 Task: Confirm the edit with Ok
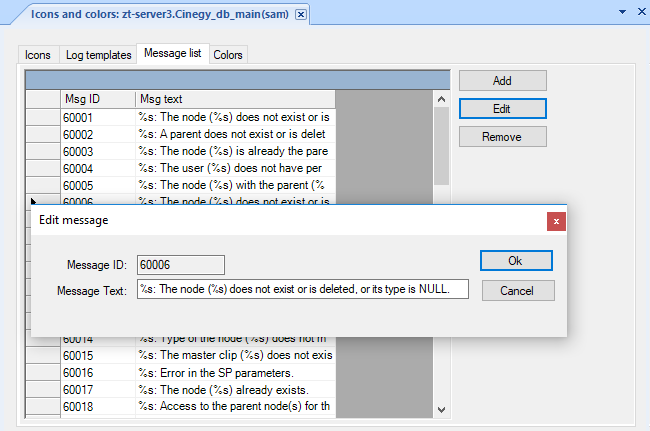[x=517, y=260]
